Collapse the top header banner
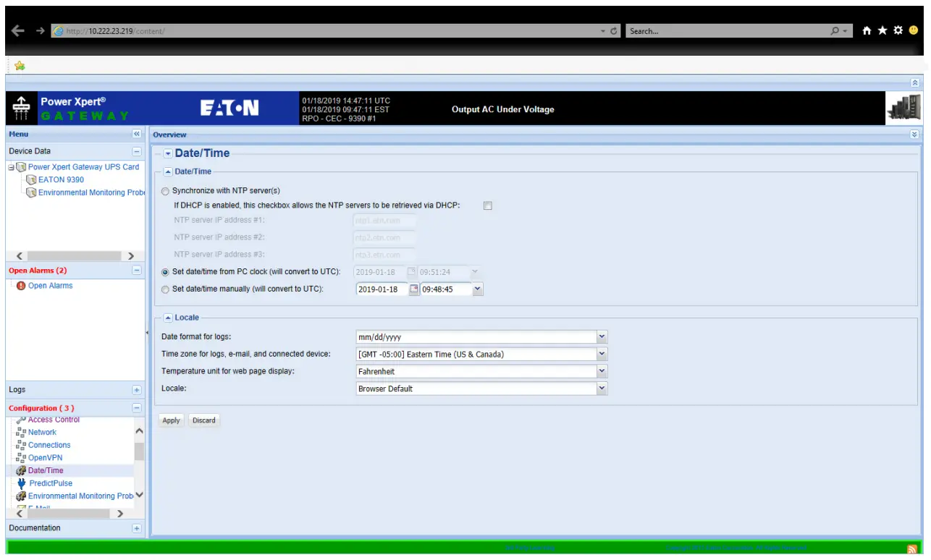Image resolution: width=931 pixels, height=560 pixels. pos(915,83)
